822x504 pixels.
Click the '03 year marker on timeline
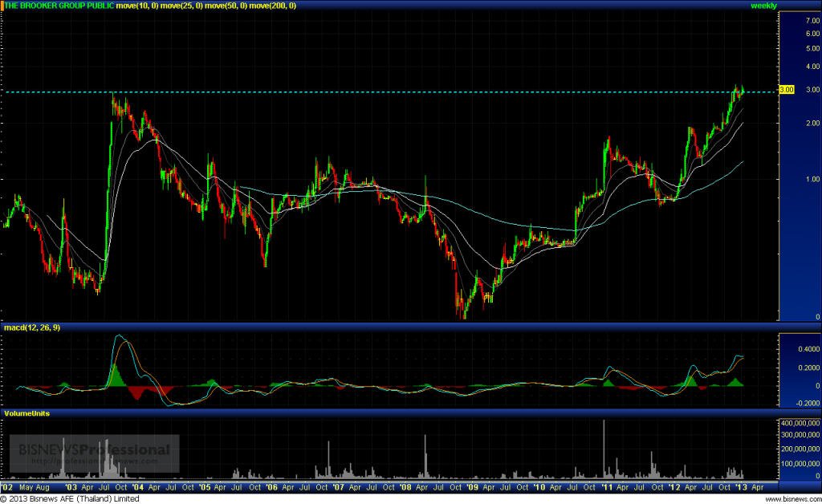point(71,487)
